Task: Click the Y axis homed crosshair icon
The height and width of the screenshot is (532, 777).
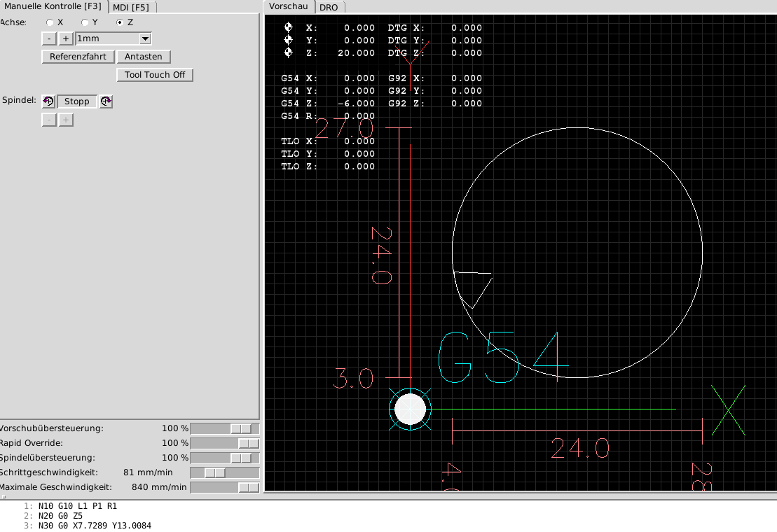Action: (288, 40)
